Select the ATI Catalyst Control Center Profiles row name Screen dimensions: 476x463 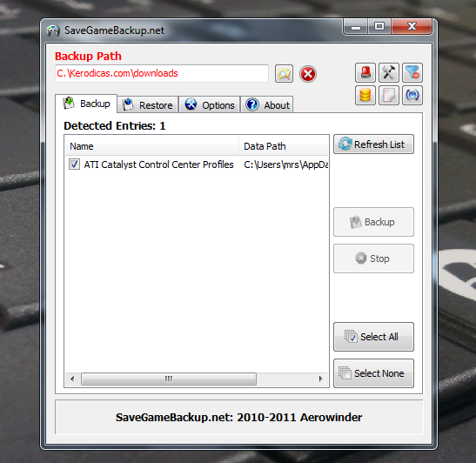click(158, 164)
